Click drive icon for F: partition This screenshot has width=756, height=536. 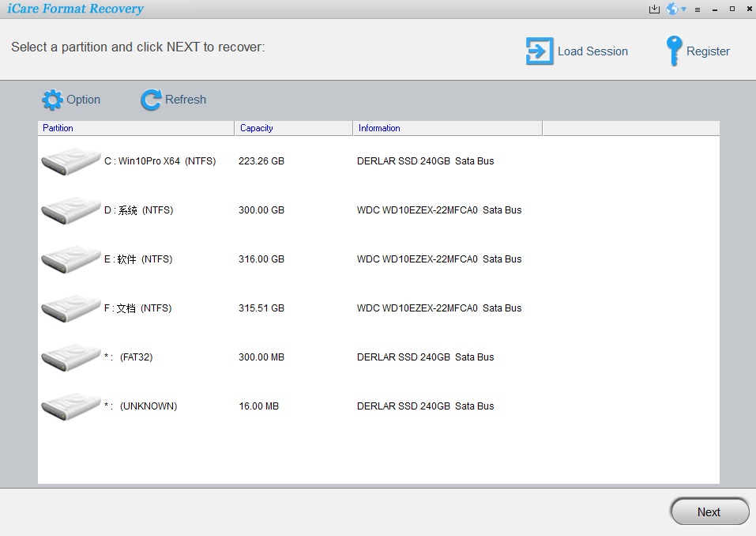coord(70,308)
